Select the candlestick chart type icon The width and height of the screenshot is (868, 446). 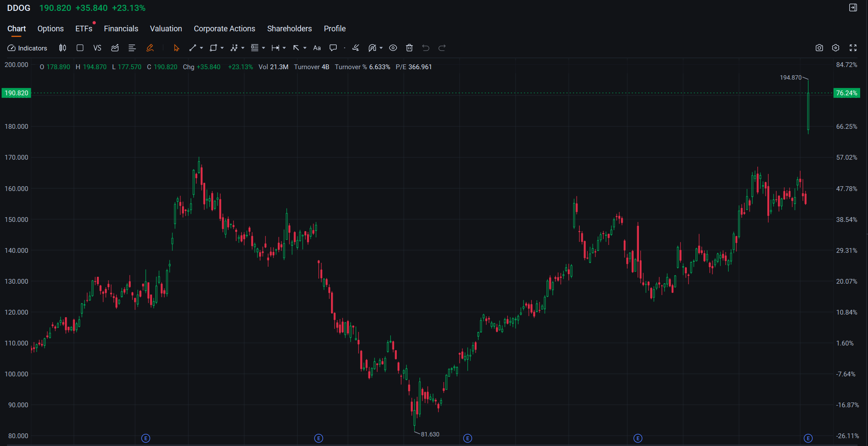(62, 48)
